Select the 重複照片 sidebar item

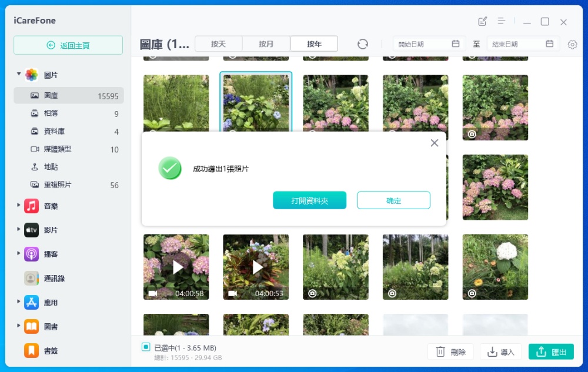click(69, 185)
